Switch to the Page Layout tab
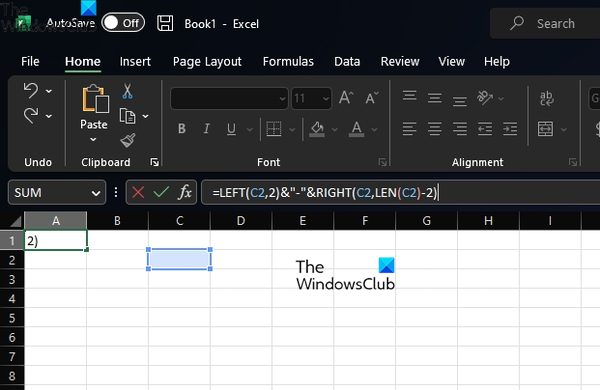This screenshot has width=600, height=390. [207, 62]
